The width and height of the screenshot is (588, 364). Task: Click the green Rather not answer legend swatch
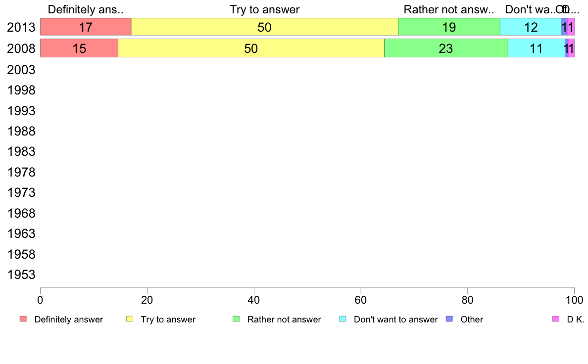point(236,319)
